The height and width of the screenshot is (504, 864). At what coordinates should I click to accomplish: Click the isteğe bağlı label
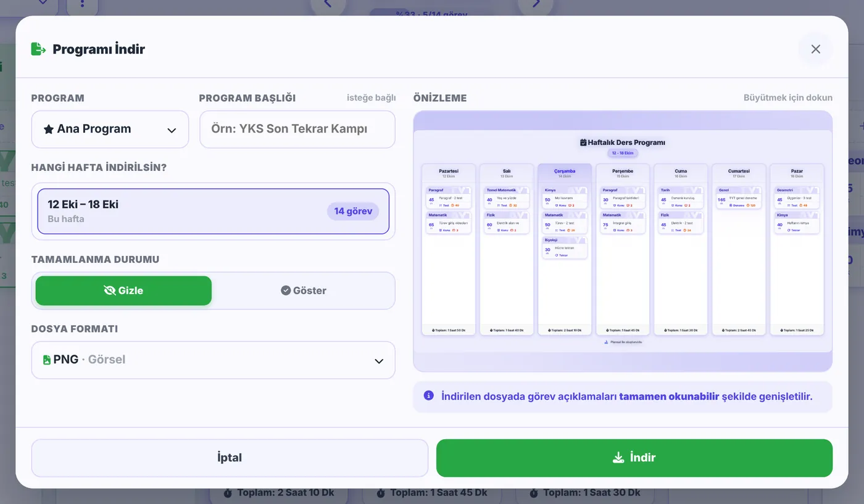tap(371, 97)
